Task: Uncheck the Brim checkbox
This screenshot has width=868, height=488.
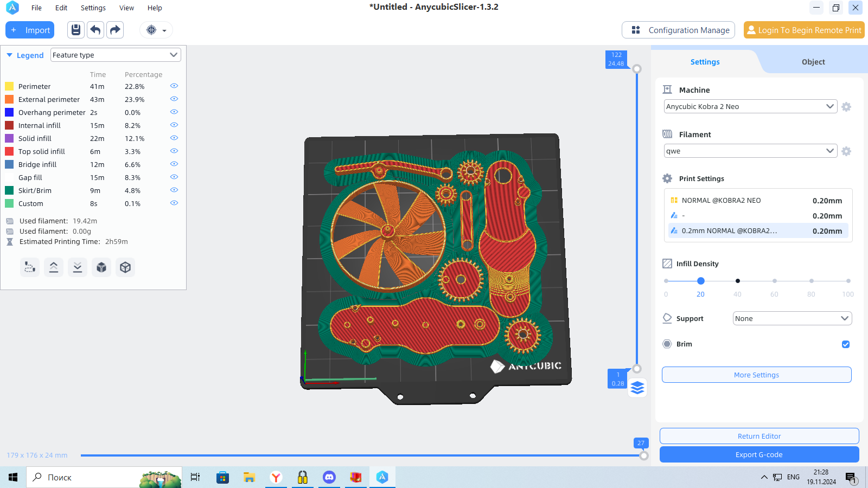Action: tap(846, 344)
